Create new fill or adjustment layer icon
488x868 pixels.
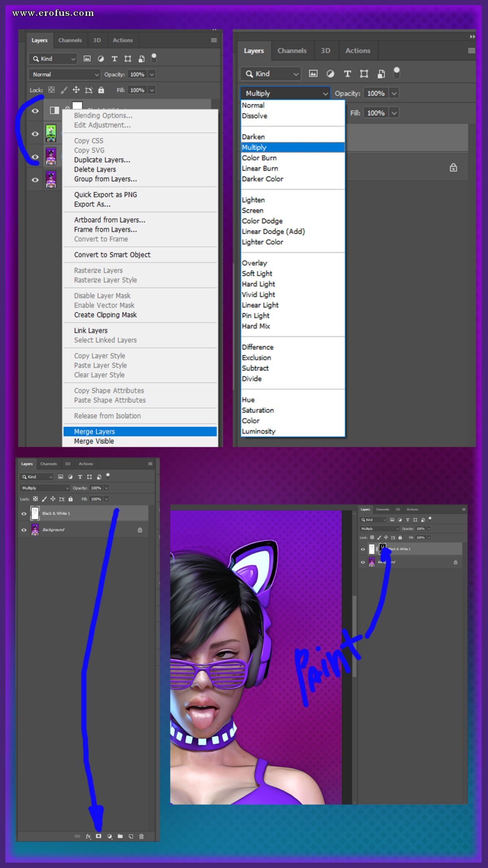tap(109, 836)
